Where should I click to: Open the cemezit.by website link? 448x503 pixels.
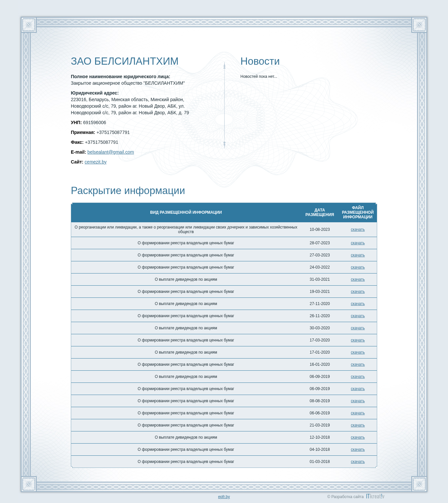tap(95, 162)
